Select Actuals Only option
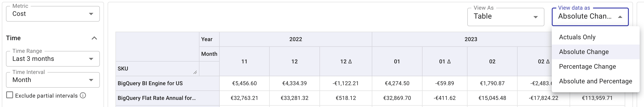The image size is (644, 107). pos(577,37)
